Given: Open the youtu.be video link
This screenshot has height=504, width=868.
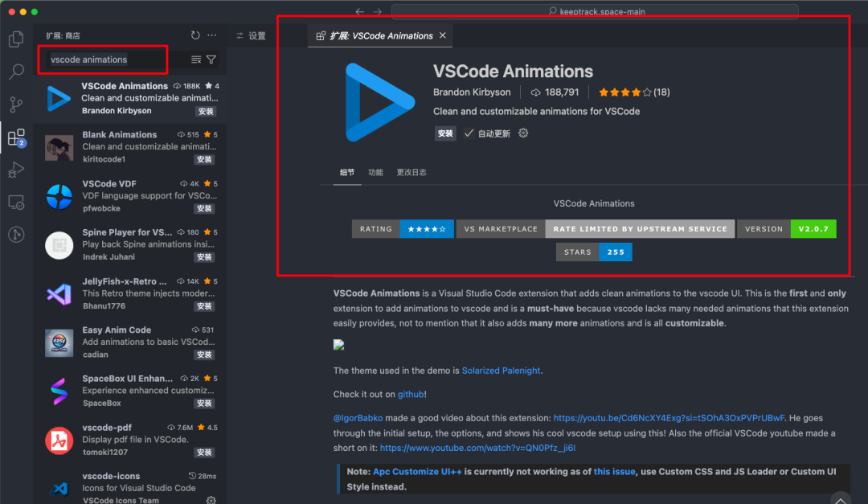Looking at the screenshot, I should point(669,418).
